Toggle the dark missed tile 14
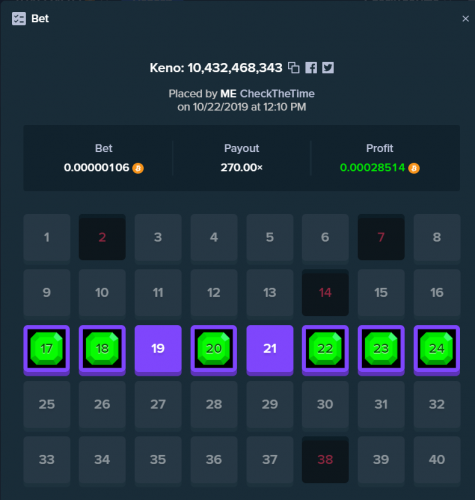This screenshot has height=500, width=475. click(x=325, y=293)
